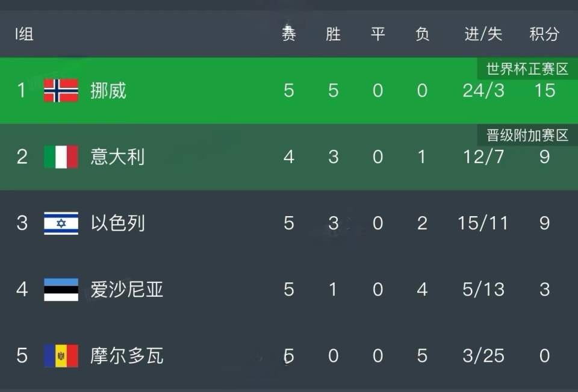This screenshot has width=578, height=392.
Task: Select the 爱沙尼亚 team name
Action: coord(126,290)
